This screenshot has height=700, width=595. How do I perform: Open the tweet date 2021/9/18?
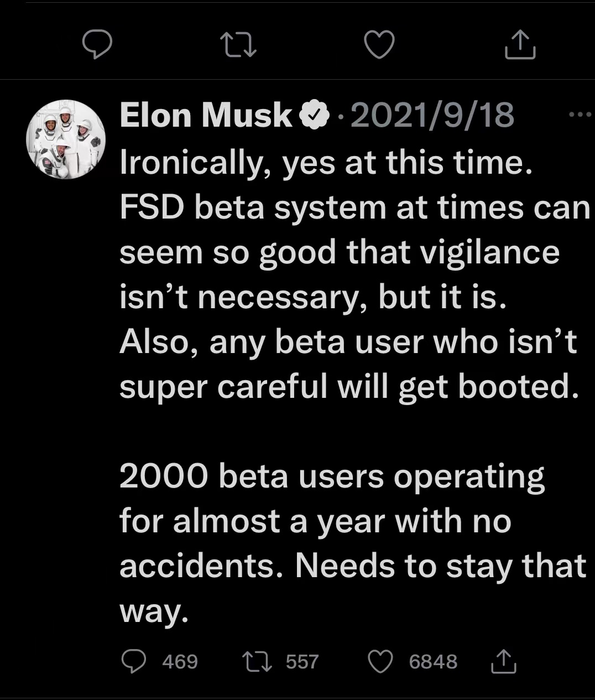pyautogui.click(x=432, y=116)
